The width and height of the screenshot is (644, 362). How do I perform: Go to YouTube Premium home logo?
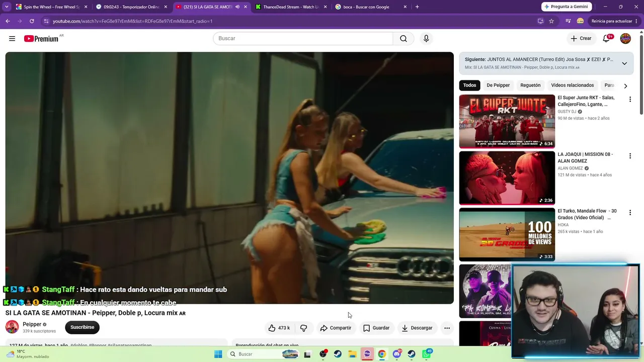(x=41, y=39)
